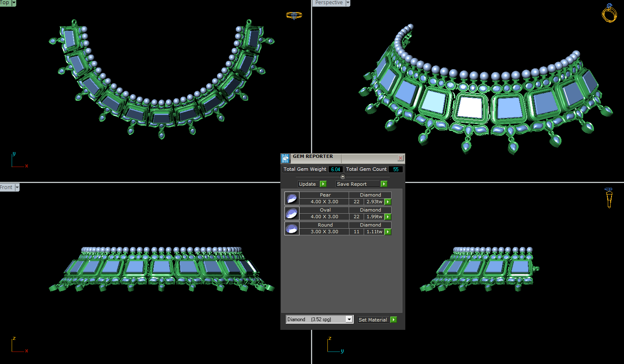
Task: Click the Pear gem thumbnail
Action: [292, 198]
